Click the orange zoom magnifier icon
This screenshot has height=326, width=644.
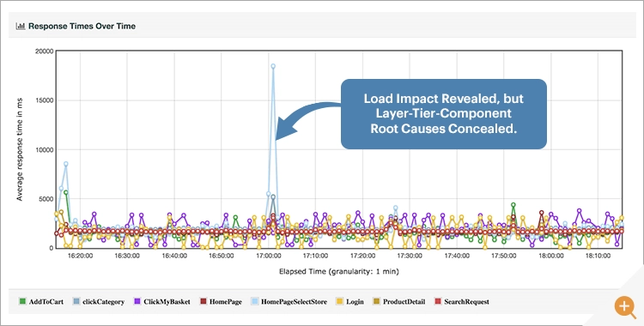[x=625, y=307]
